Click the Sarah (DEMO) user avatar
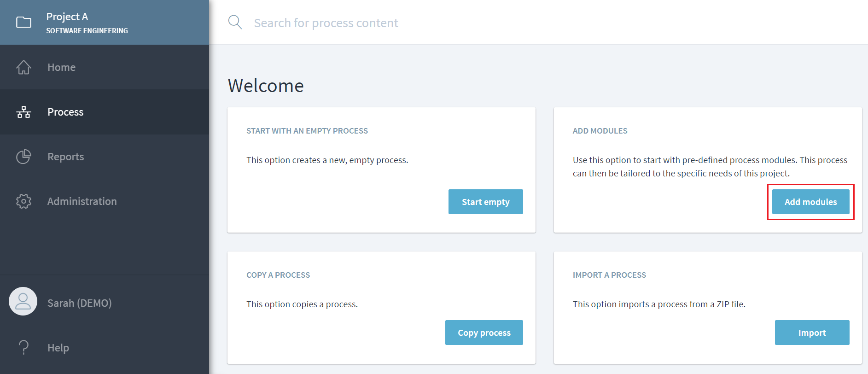Image resolution: width=868 pixels, height=374 pixels. pos(23,302)
